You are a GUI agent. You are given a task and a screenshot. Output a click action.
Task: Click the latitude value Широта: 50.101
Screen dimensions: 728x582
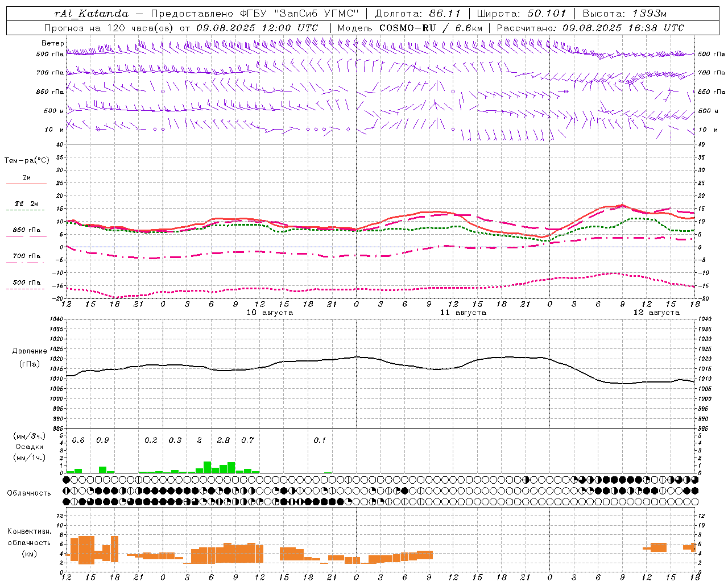pos(522,14)
